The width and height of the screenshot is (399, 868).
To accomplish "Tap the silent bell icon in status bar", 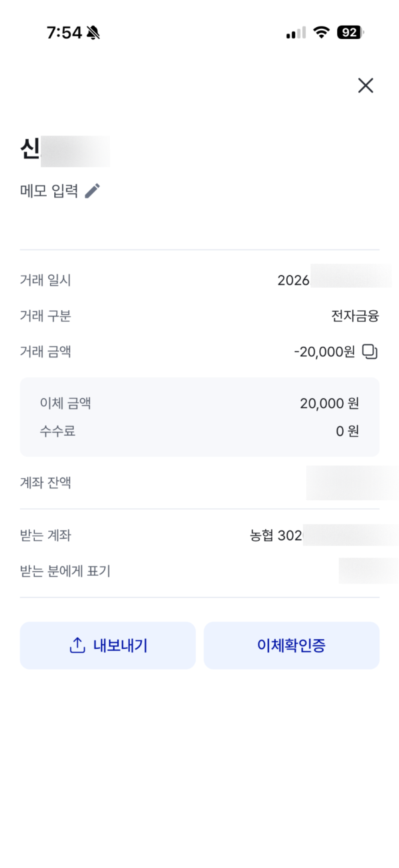I will point(93,33).
